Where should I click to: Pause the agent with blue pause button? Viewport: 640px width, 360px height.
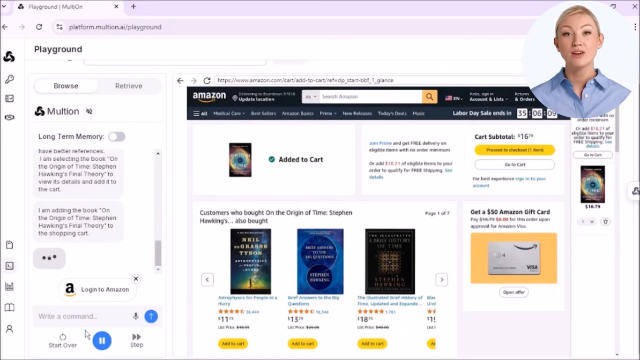point(102,340)
